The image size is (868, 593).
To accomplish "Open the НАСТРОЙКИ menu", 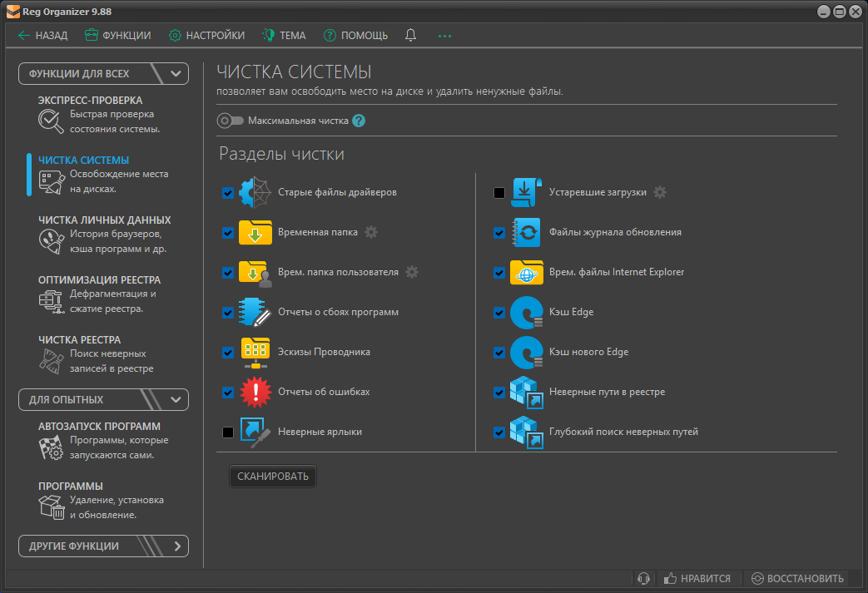I will point(206,36).
